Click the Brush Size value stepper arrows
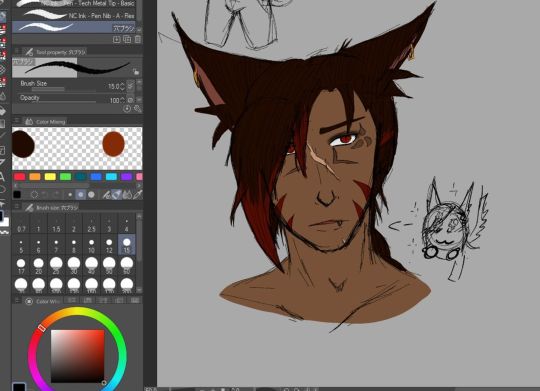Viewport: 540px width, 391px height. [x=122, y=86]
